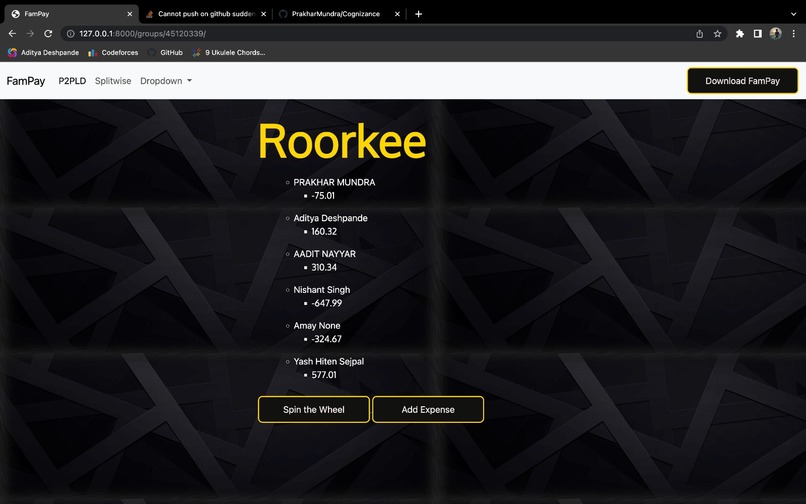
Task: Select member name Aditya Deshpande in list
Action: (x=331, y=218)
